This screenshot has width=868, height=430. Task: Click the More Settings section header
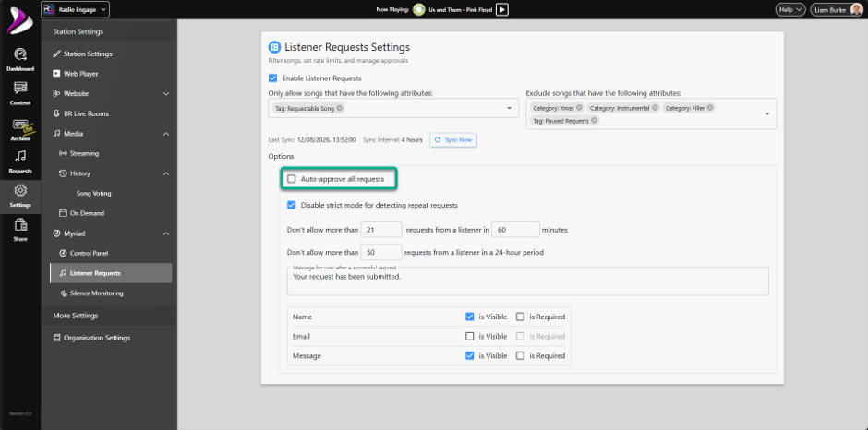tap(76, 316)
